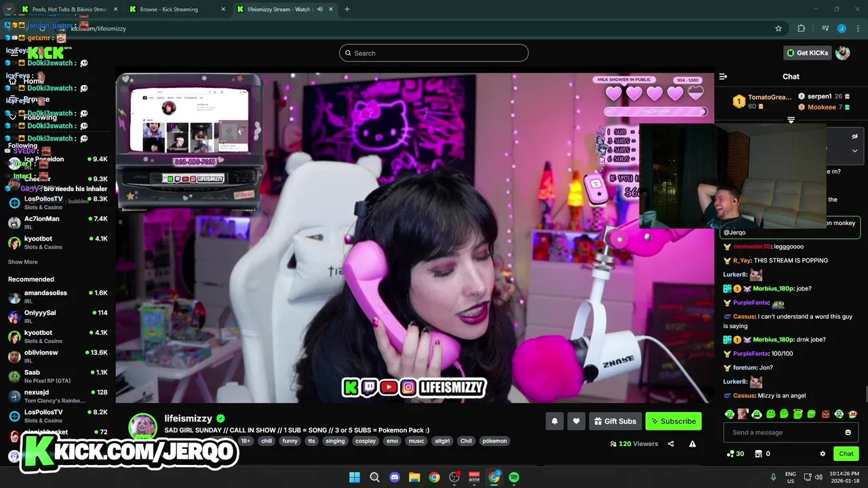Click the Windows Start button
Screen dimensions: 868x488
[x=355, y=477]
